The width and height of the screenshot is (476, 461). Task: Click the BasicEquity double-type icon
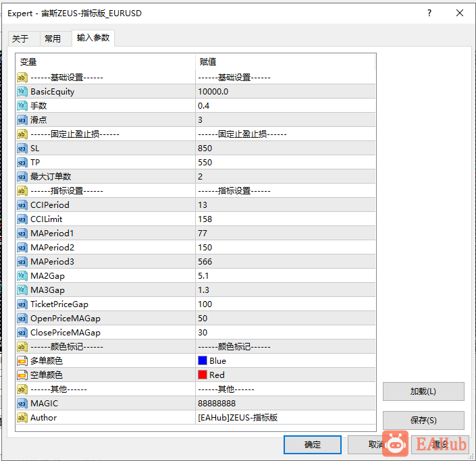pyautogui.click(x=22, y=92)
